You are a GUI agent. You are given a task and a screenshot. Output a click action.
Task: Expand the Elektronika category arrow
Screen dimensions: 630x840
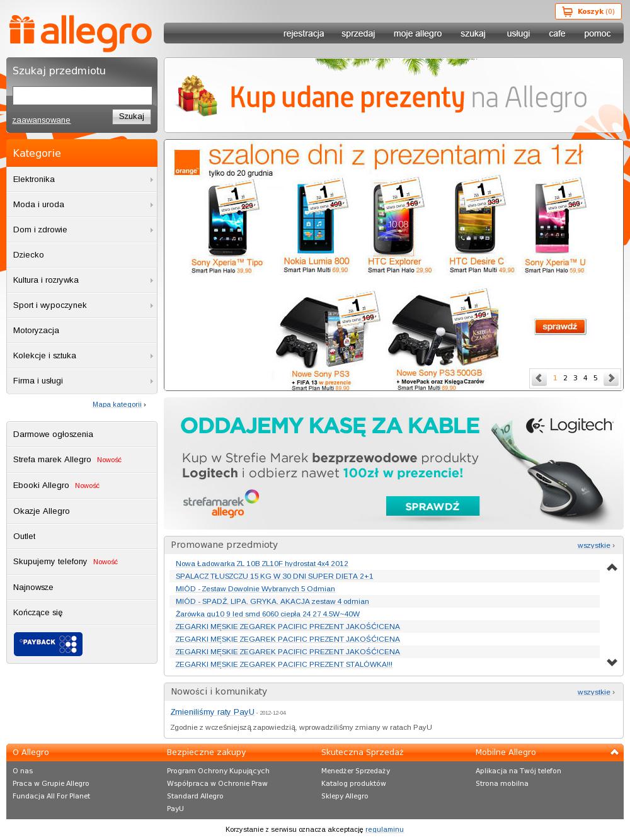click(152, 179)
